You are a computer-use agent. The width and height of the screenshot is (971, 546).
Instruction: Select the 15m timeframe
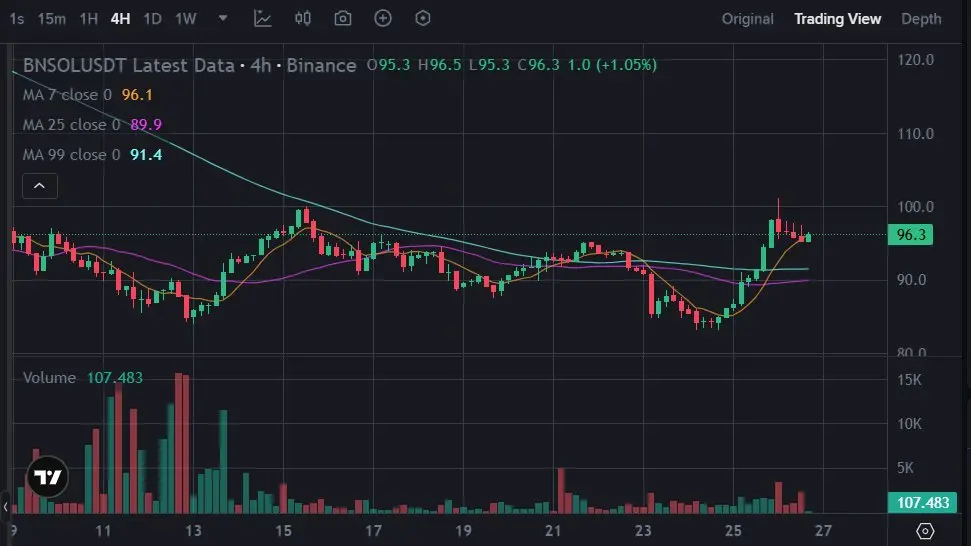[51, 19]
